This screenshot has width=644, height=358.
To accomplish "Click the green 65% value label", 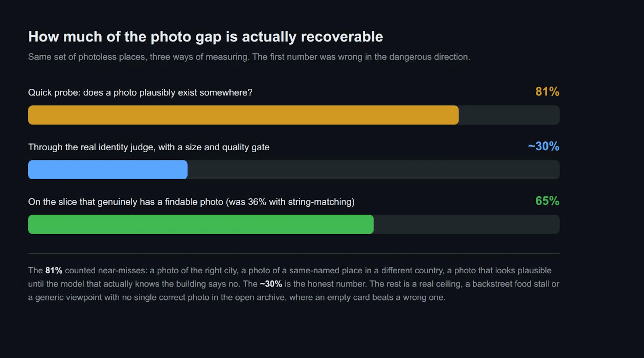I will (x=547, y=201).
